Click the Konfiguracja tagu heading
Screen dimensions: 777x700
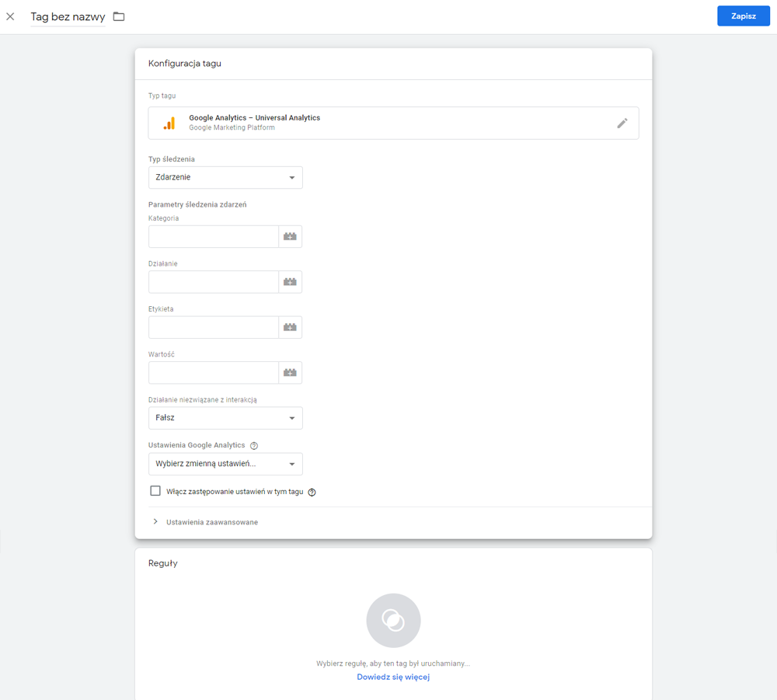click(185, 64)
